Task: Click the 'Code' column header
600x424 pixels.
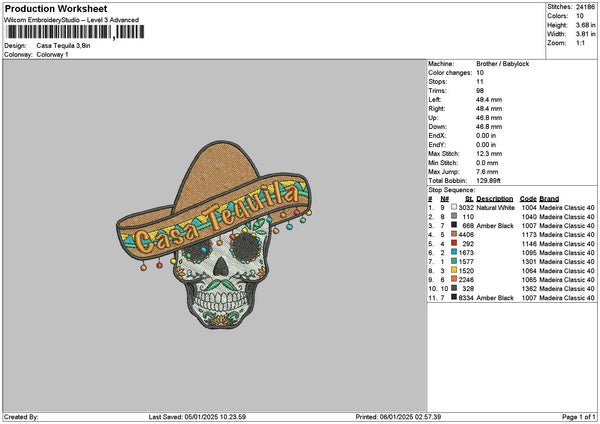Action: (x=528, y=199)
